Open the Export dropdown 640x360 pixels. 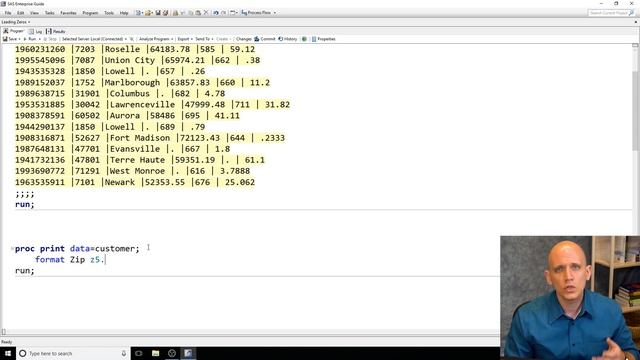tap(185, 39)
